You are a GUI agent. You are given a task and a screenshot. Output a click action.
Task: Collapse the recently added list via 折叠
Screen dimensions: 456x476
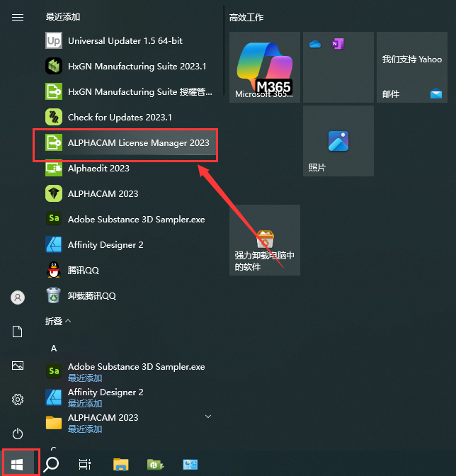tap(58, 321)
